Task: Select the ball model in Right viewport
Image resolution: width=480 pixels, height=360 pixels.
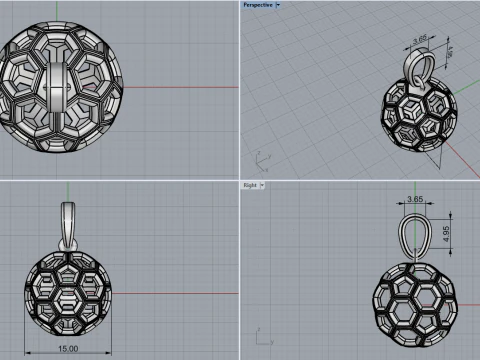Action: [x=415, y=304]
